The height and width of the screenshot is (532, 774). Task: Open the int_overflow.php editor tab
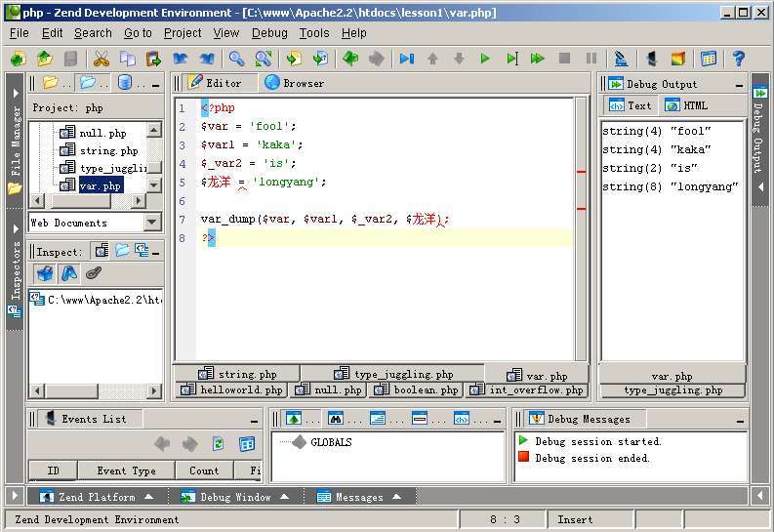point(527,389)
